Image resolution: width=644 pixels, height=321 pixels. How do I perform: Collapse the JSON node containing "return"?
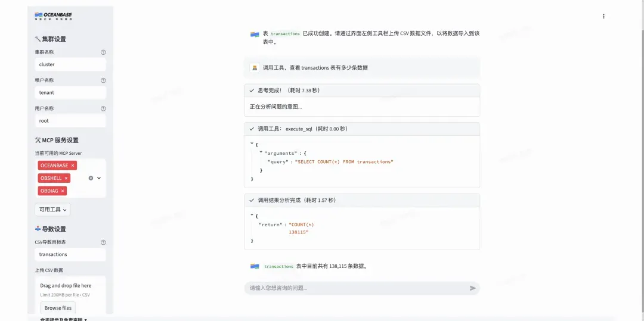coord(252,215)
